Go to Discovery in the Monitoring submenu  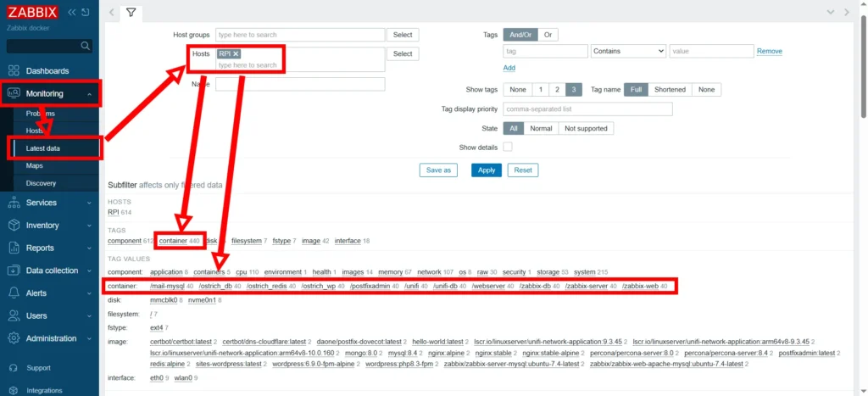[x=41, y=183]
